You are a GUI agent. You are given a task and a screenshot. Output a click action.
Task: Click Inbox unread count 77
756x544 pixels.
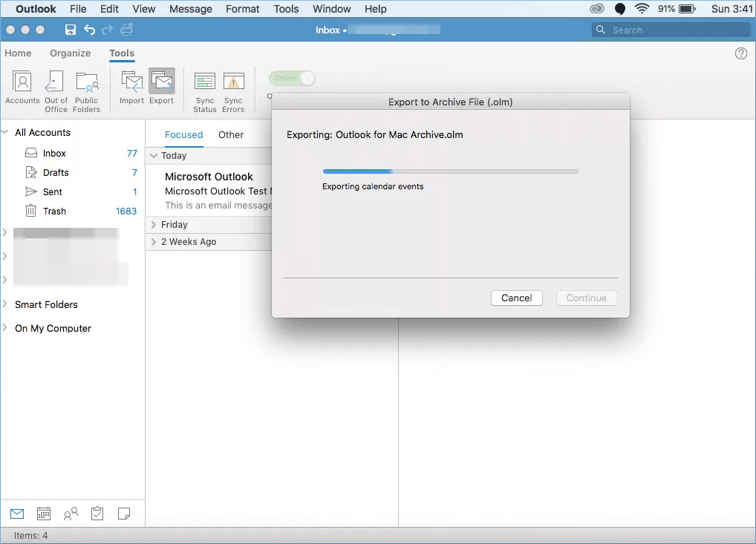(132, 153)
